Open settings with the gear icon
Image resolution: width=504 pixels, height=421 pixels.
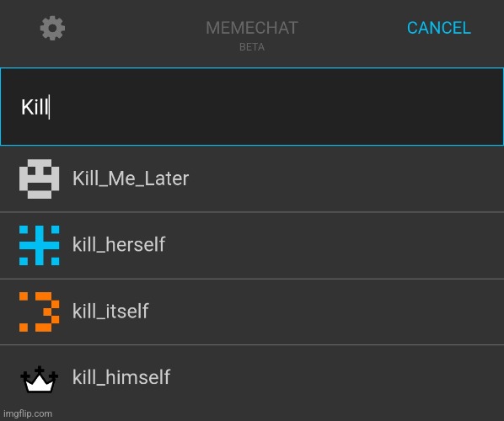(52, 28)
